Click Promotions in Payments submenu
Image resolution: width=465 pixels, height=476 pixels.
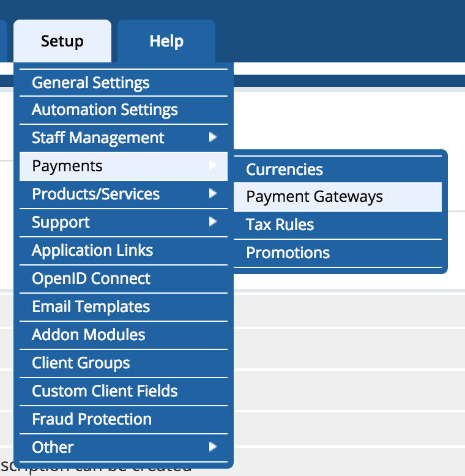tap(288, 253)
